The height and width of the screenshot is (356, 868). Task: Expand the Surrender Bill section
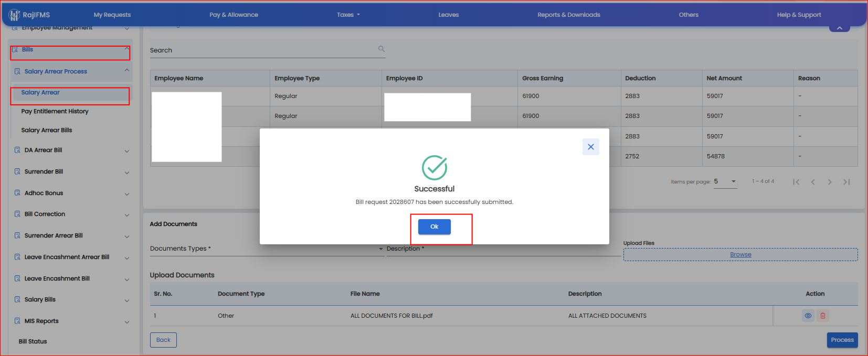point(126,172)
